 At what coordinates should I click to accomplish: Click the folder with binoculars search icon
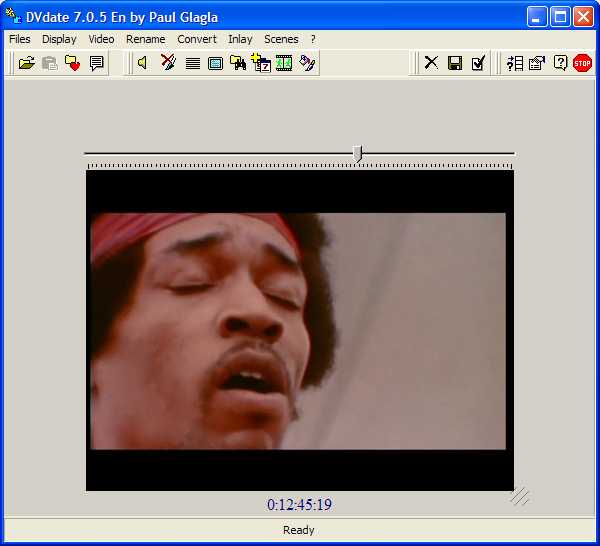238,62
